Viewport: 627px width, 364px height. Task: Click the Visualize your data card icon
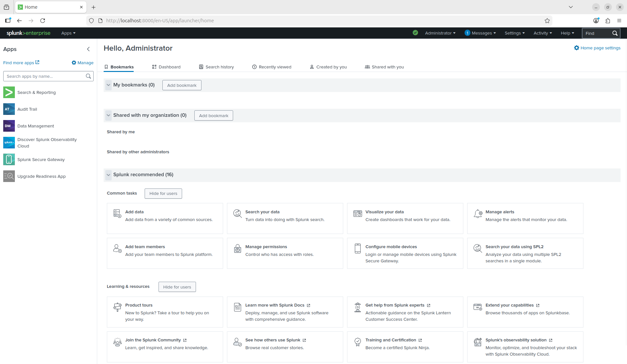pyautogui.click(x=357, y=213)
